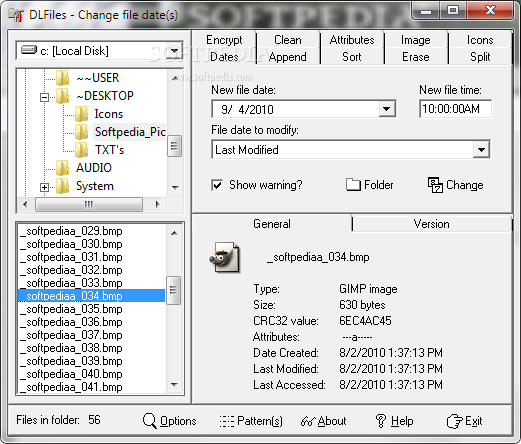Select file _softpediaa_034.bmp in the list
Image resolution: width=521 pixels, height=444 pixels.
[x=92, y=296]
